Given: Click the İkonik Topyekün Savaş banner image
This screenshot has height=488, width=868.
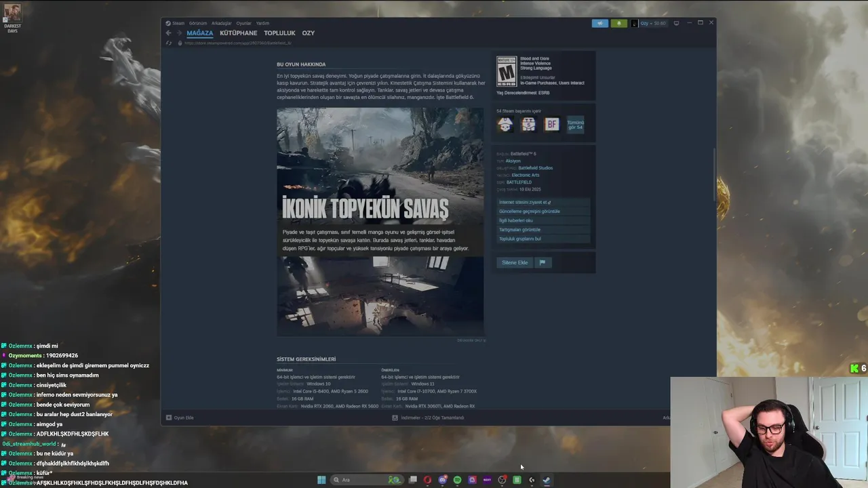Looking at the screenshot, I should pos(380,181).
